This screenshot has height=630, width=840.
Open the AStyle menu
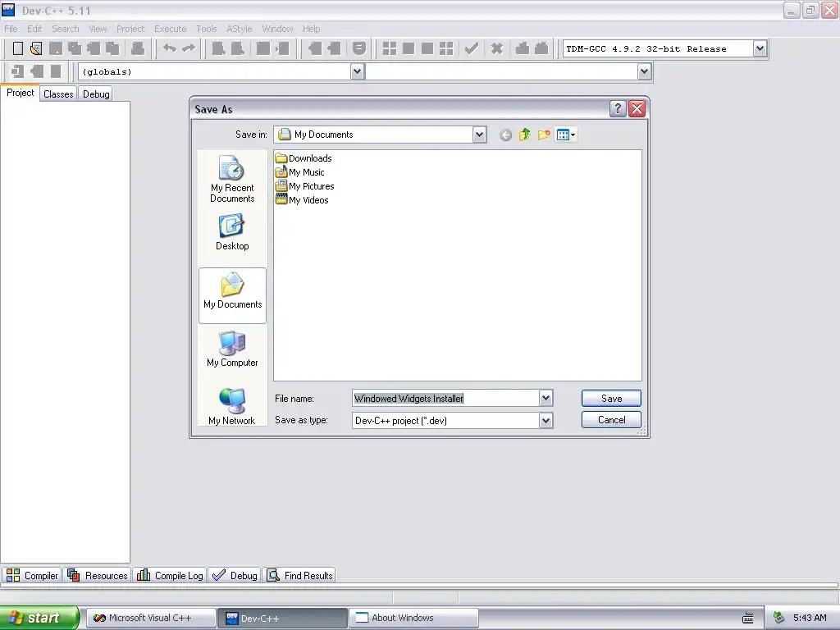click(x=239, y=29)
